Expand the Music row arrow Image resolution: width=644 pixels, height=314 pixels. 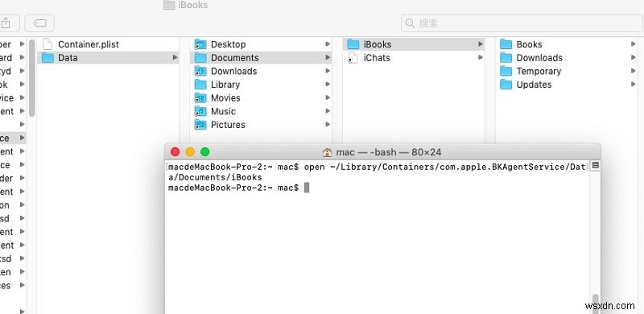point(328,111)
